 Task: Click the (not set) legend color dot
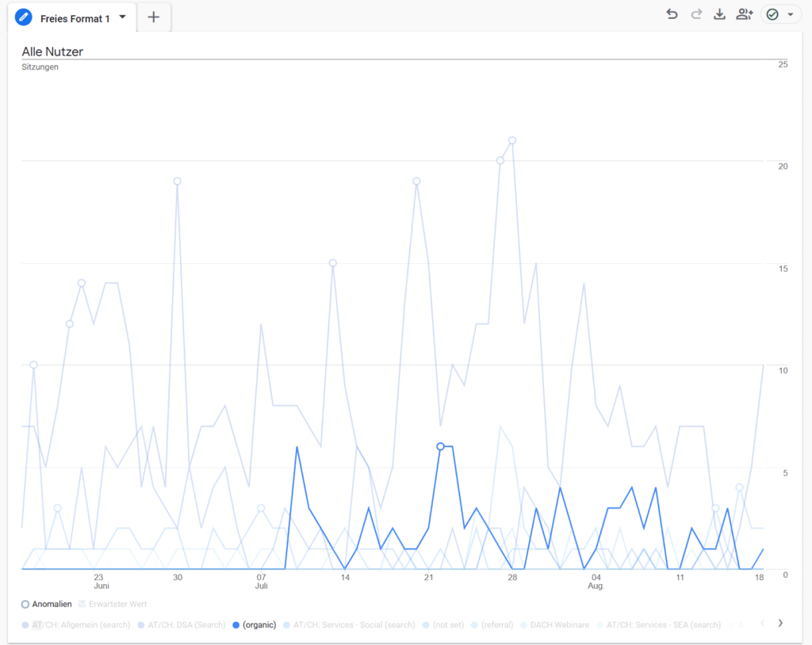426,625
